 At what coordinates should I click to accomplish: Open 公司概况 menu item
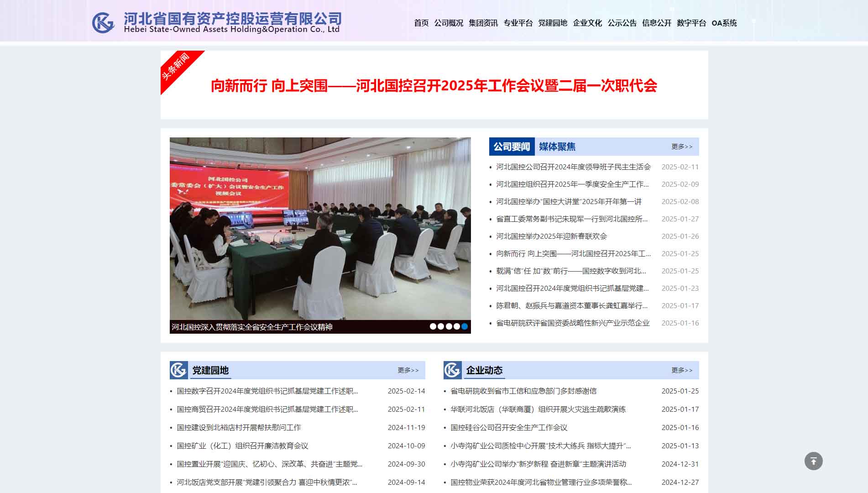(449, 23)
